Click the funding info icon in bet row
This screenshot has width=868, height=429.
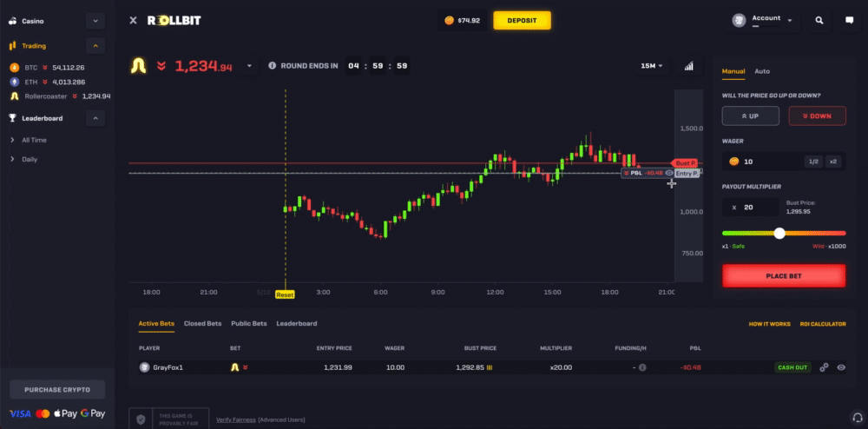pos(642,367)
